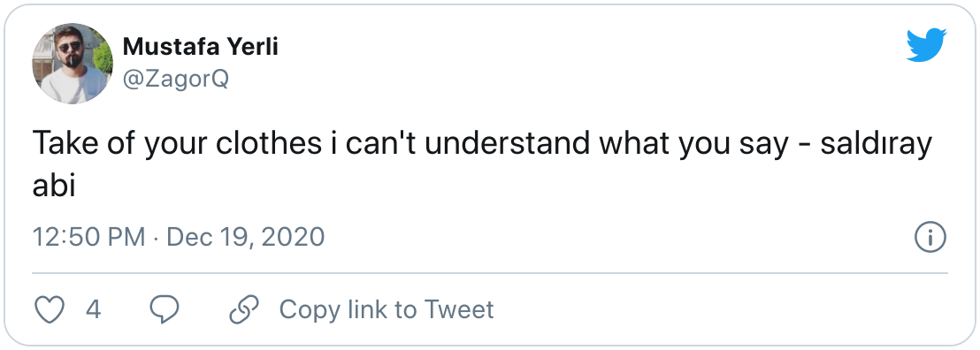The height and width of the screenshot is (350, 980).
Task: Like the tweet with the heart icon
Action: [49, 309]
